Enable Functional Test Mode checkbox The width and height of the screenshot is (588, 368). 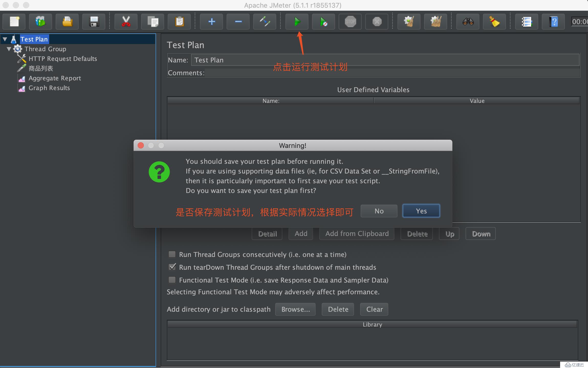pos(172,280)
